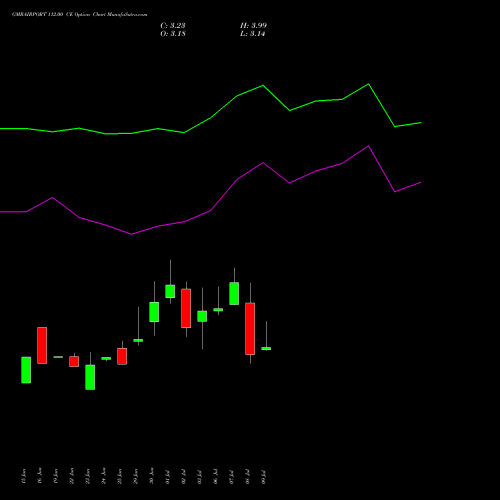Screen dimensions: 500x500
Task: Select the small green candle above 29 Jun
Action: 138,340
